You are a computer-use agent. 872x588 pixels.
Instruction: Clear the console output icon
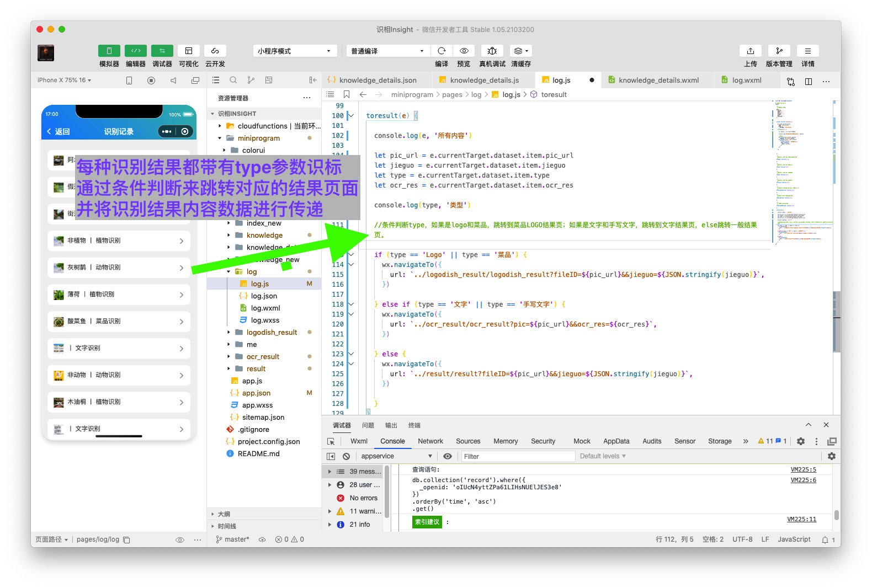tap(346, 456)
